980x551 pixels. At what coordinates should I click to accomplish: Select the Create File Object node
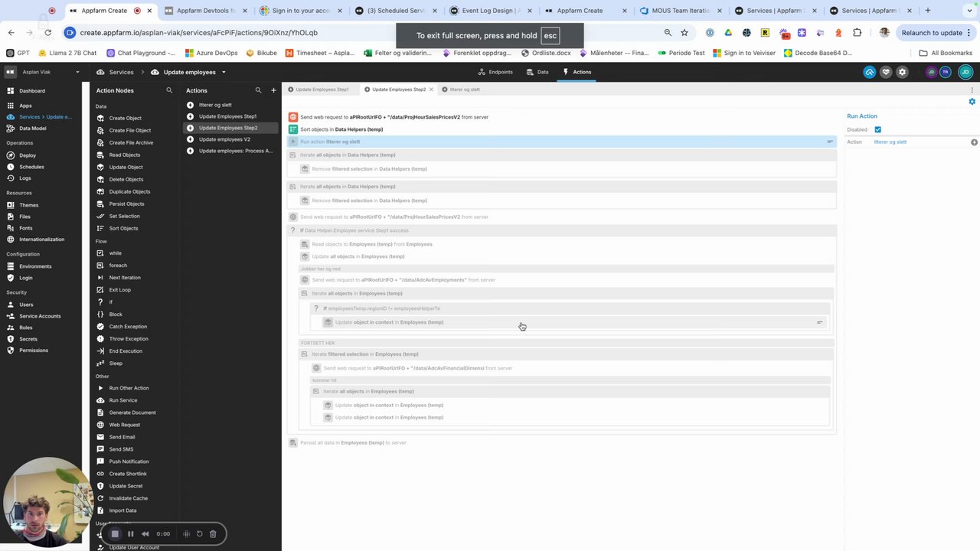click(x=129, y=130)
